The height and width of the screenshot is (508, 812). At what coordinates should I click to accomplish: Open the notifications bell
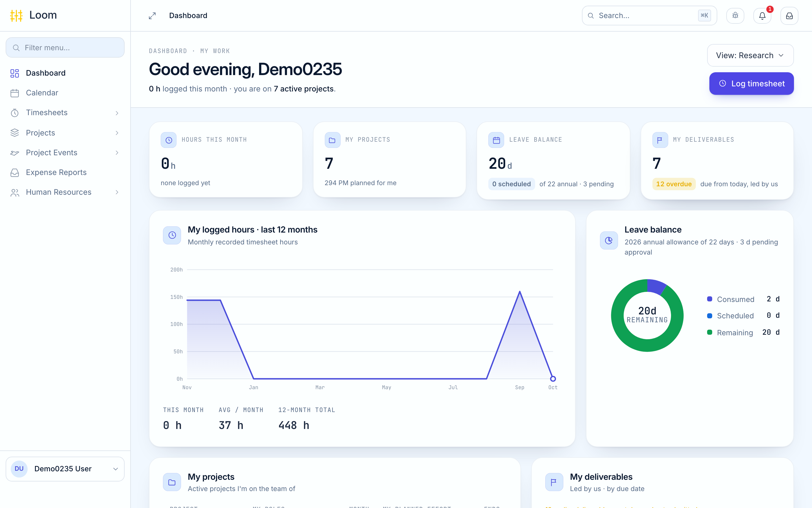click(762, 16)
